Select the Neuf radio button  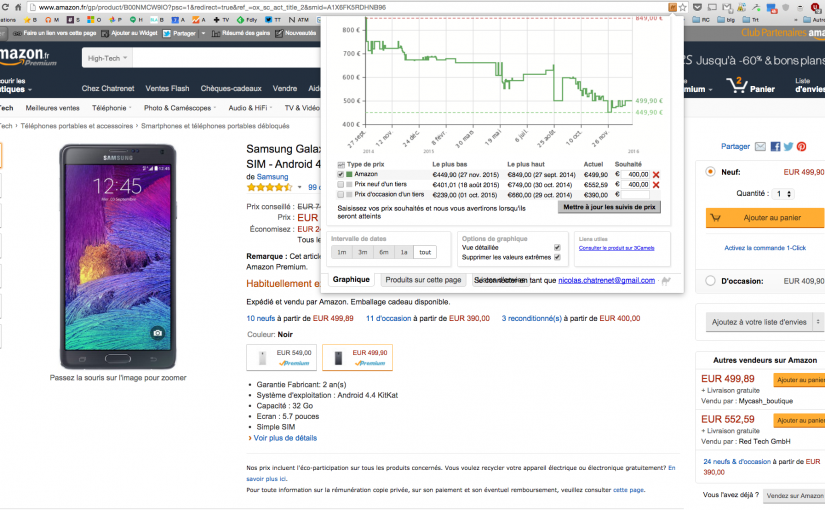pyautogui.click(x=710, y=172)
